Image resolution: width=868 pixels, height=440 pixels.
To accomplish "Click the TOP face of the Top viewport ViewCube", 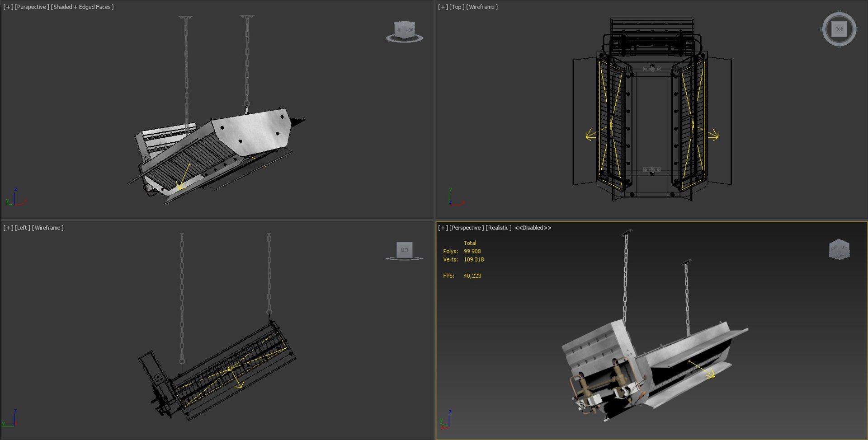I will 839,29.
